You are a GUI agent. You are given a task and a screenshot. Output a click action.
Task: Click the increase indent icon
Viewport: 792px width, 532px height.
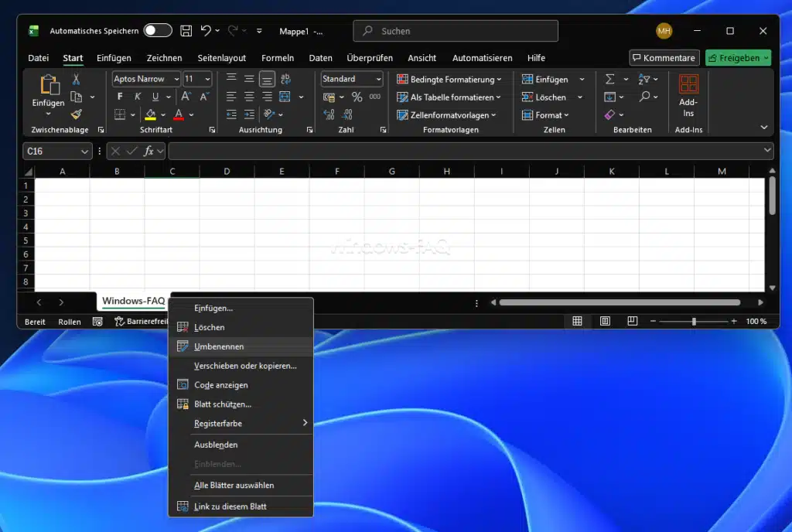click(249, 114)
